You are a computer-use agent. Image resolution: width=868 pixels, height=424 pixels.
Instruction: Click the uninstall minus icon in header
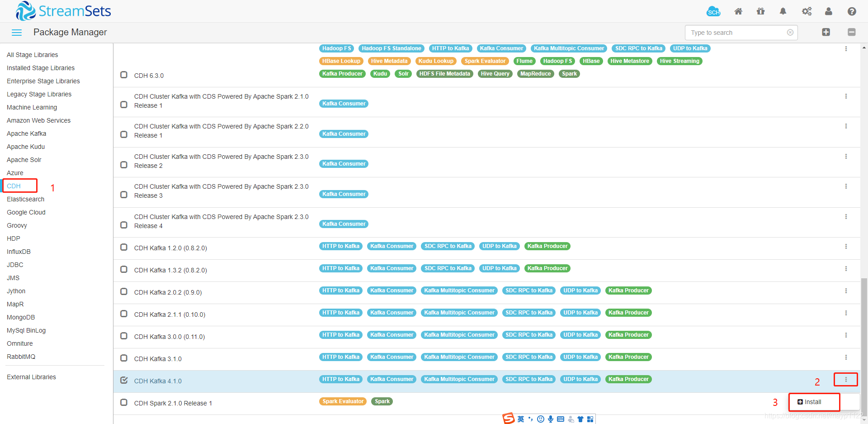point(851,32)
